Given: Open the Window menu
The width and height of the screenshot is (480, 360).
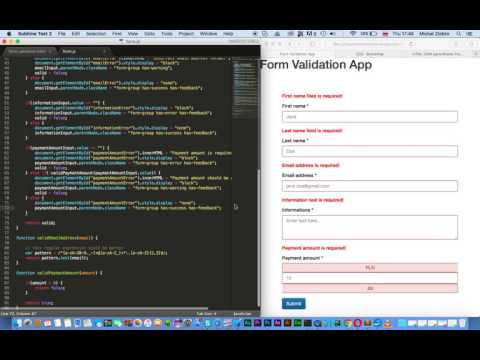Looking at the screenshot, I should click(208, 34).
